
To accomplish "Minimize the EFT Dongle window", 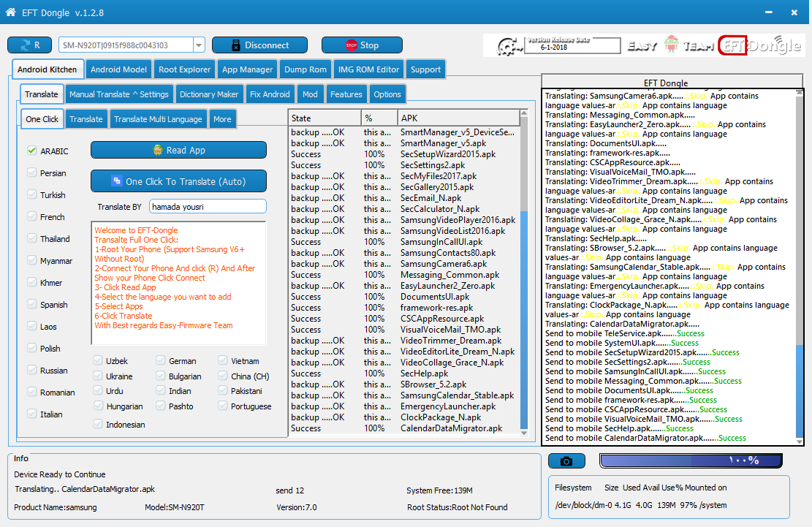I will (x=768, y=12).
